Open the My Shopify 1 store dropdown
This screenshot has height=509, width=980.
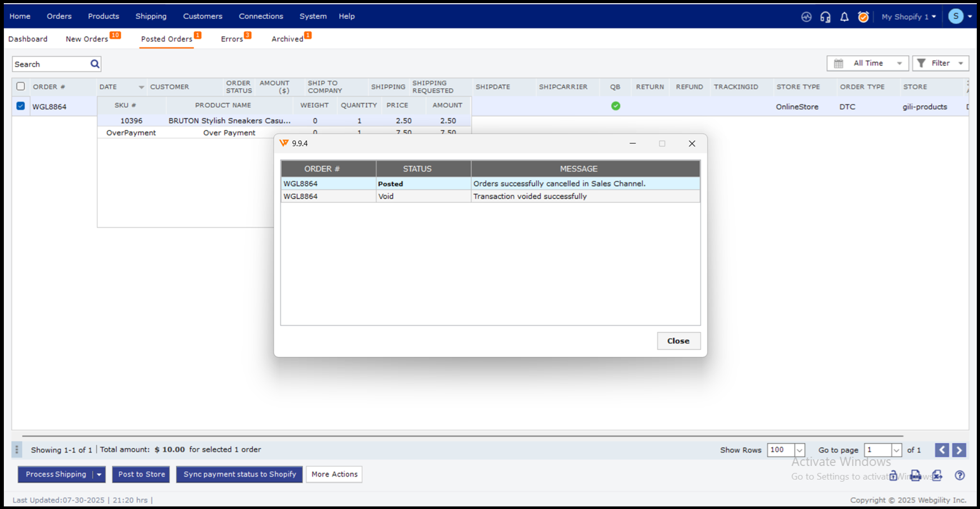[x=908, y=17]
